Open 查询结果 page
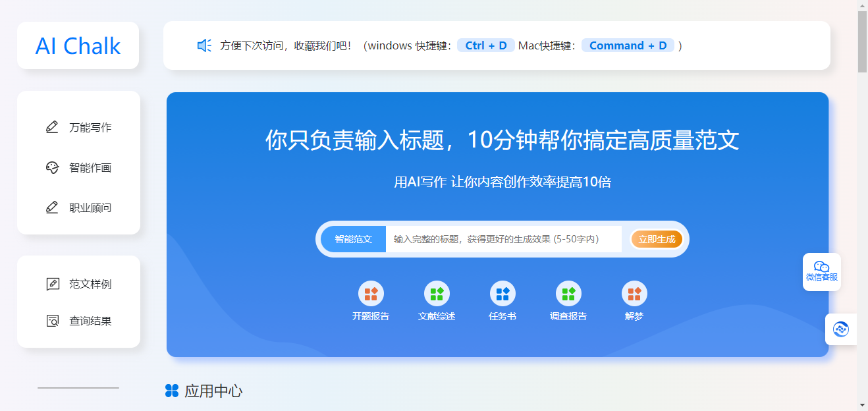Image resolution: width=868 pixels, height=411 pixels. coord(78,321)
